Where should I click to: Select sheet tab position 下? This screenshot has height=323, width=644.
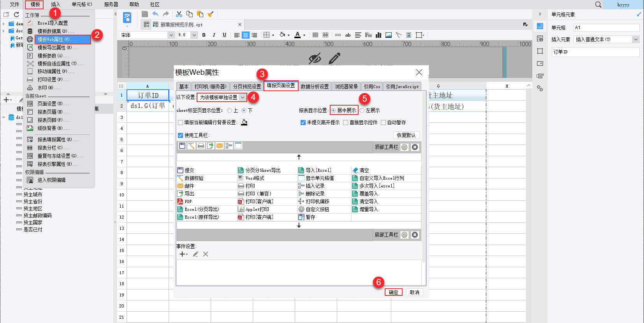[244, 111]
